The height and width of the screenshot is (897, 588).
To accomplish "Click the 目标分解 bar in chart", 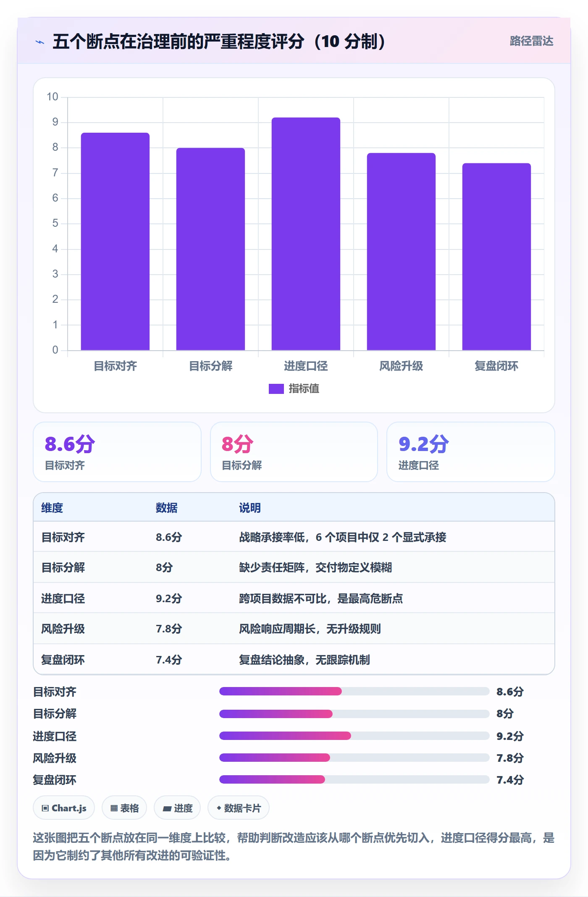I will click(210, 249).
